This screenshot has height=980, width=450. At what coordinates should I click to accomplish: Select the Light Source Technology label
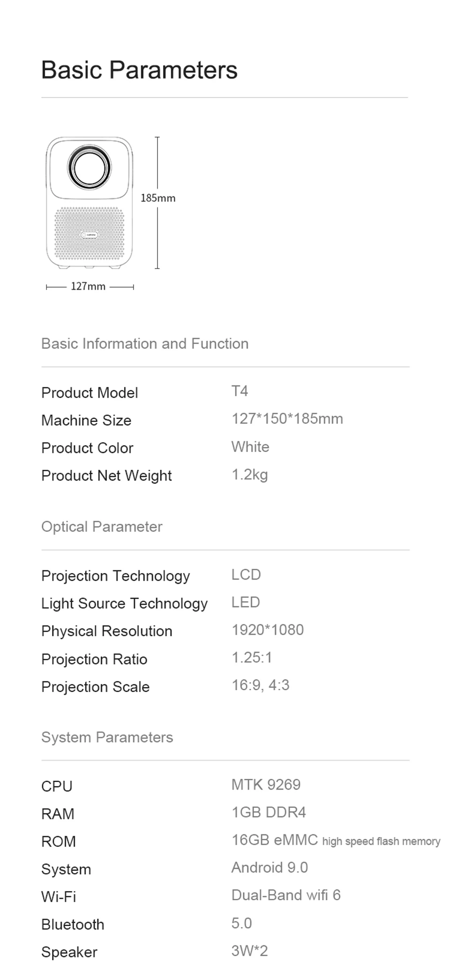point(124,603)
